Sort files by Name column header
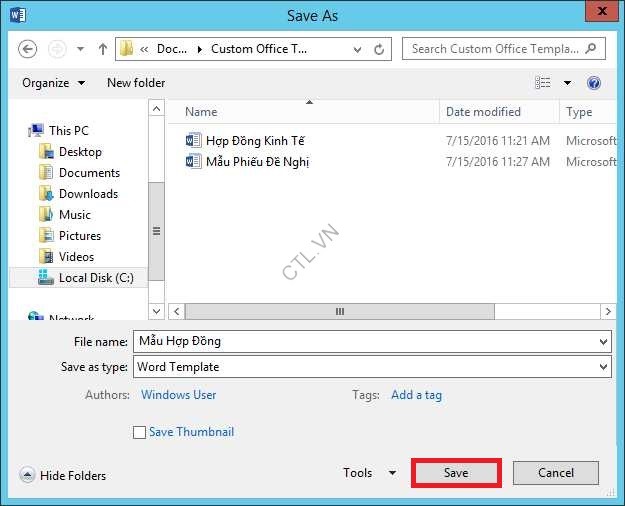This screenshot has width=625, height=506. pyautogui.click(x=201, y=112)
